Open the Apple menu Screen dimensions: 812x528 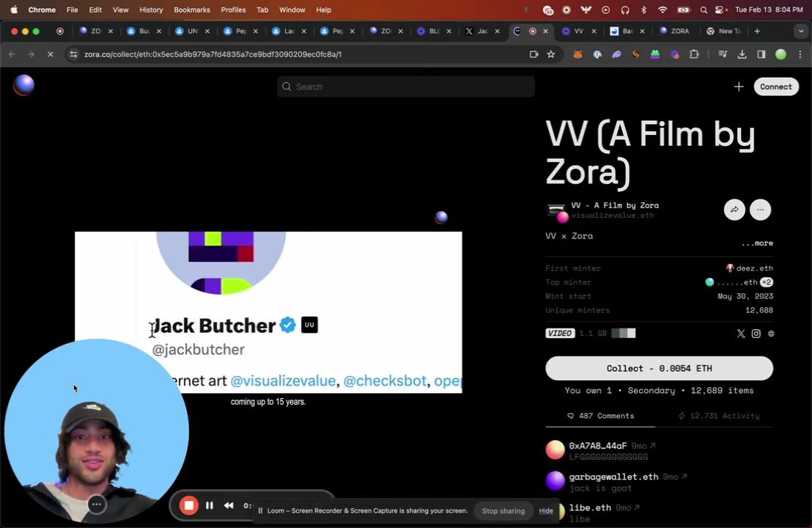[14, 10]
